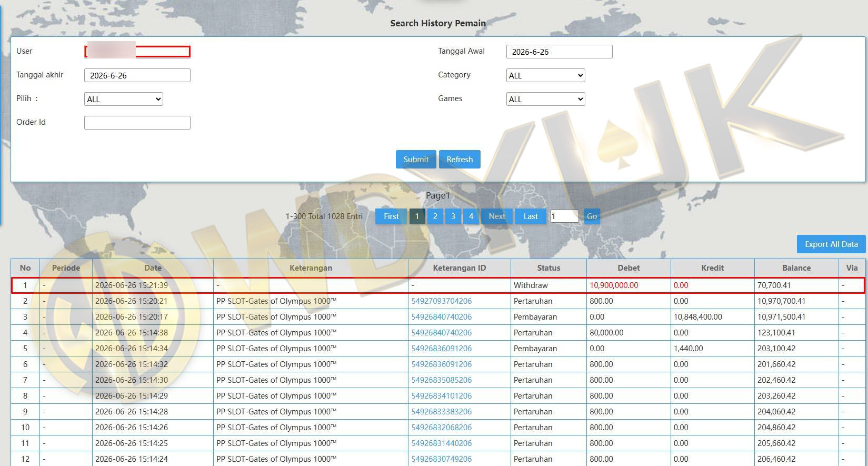Viewport: 868px width, 466px height.
Task: Open the Pilih dropdown
Action: tap(123, 99)
